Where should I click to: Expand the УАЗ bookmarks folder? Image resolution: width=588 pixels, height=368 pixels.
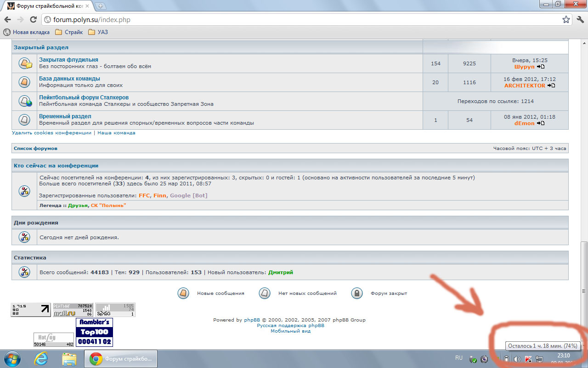point(98,32)
